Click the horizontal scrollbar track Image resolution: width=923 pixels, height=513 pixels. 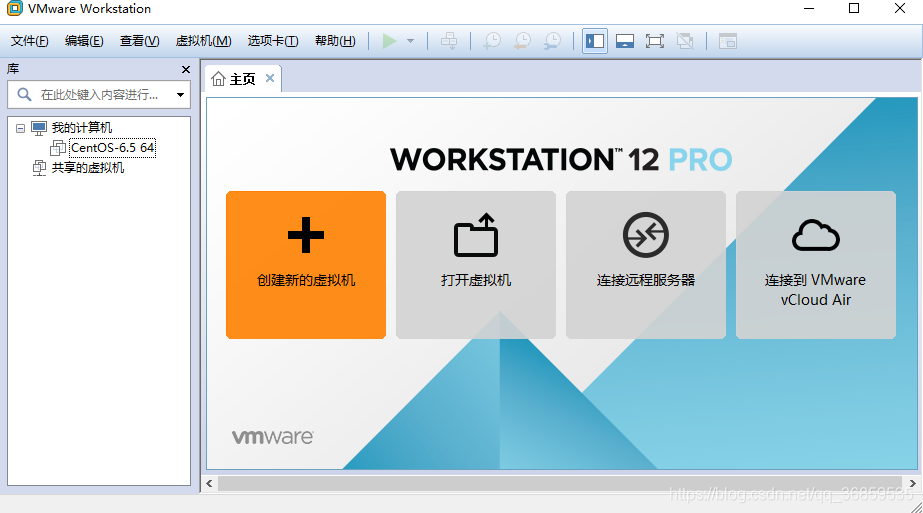560,484
